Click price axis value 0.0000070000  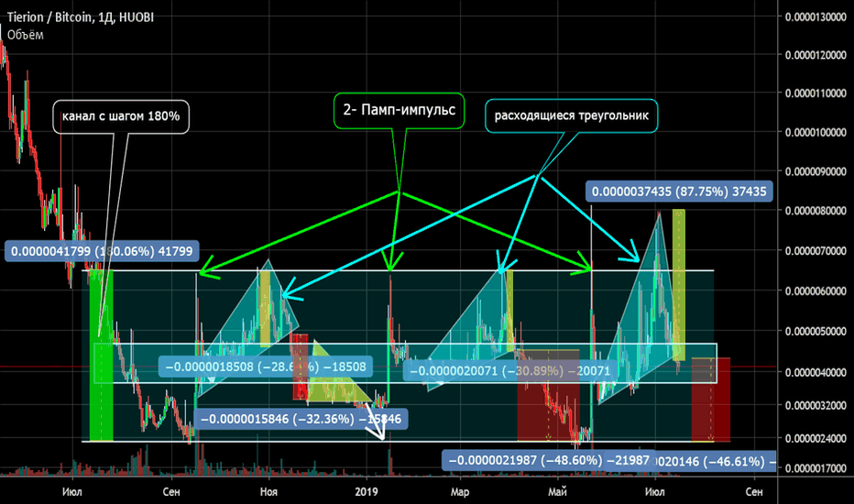click(x=816, y=251)
